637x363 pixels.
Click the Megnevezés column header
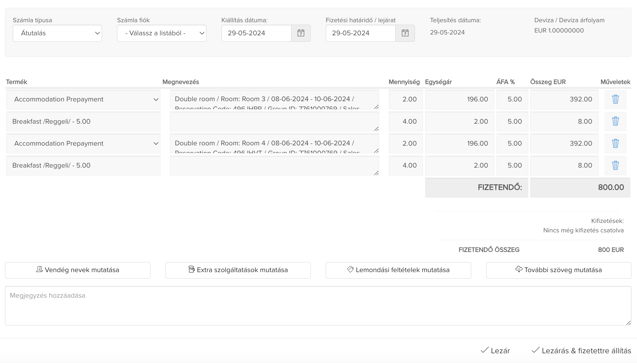pos(181,82)
